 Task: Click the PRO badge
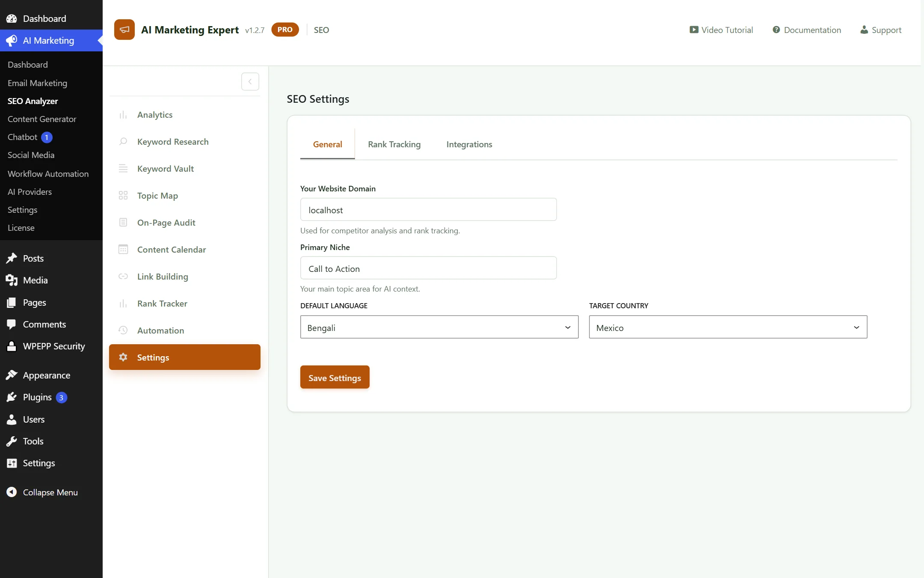285,30
